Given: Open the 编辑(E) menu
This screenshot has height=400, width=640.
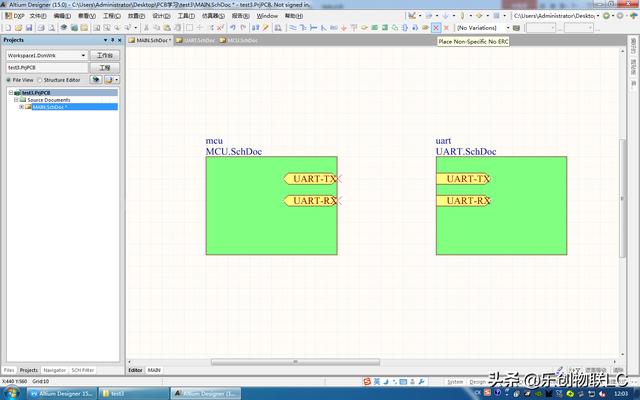Looking at the screenshot, I should click(62, 16).
